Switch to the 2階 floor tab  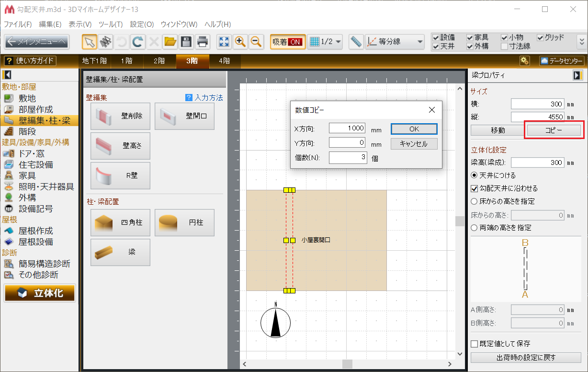pos(159,61)
